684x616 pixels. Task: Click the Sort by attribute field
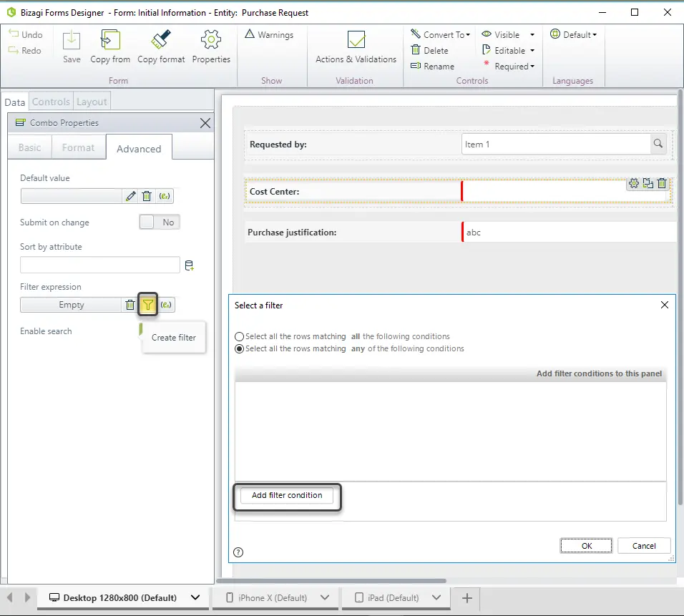pyautogui.click(x=100, y=265)
